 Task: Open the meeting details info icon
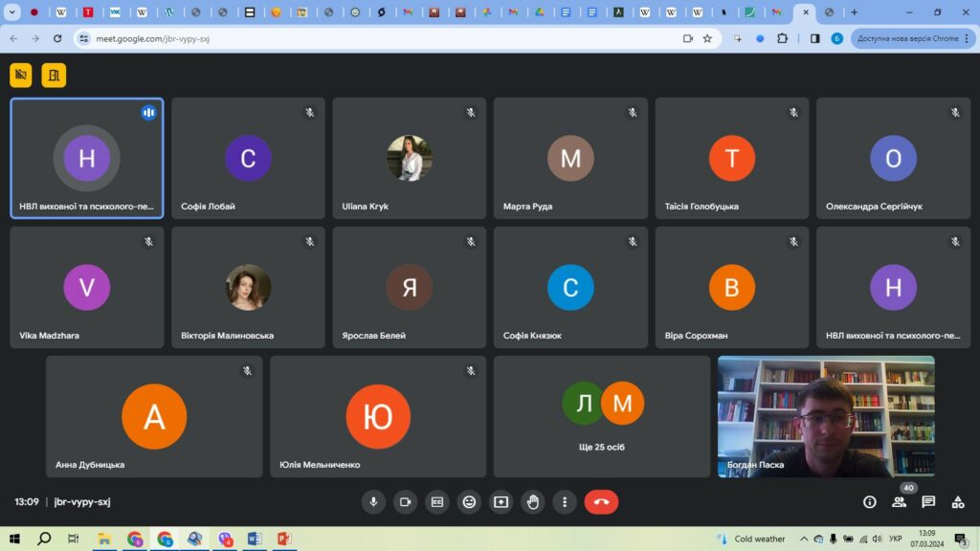point(869,502)
